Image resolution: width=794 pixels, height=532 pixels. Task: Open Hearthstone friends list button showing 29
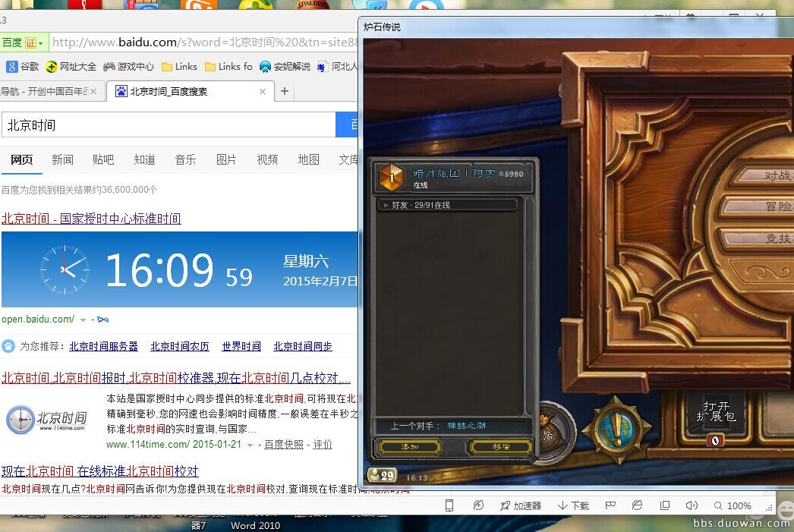381,475
